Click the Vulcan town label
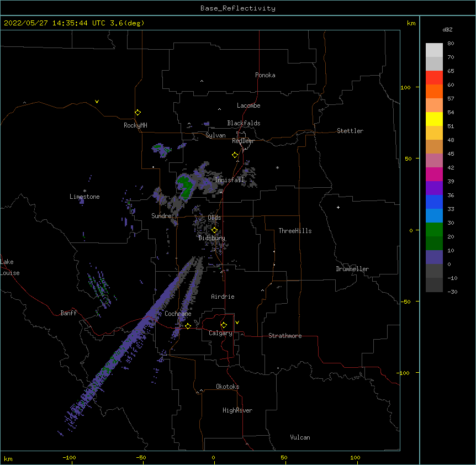 coord(300,437)
